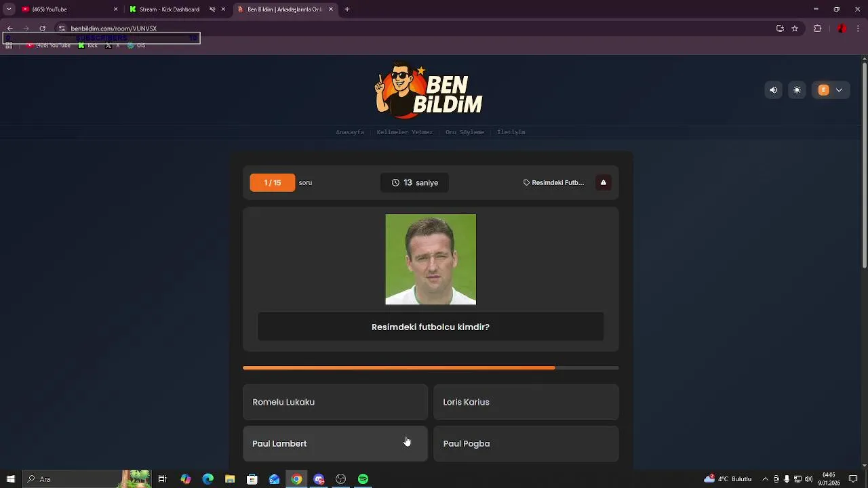Click the Resimdeki Futb... category tag

click(x=553, y=182)
